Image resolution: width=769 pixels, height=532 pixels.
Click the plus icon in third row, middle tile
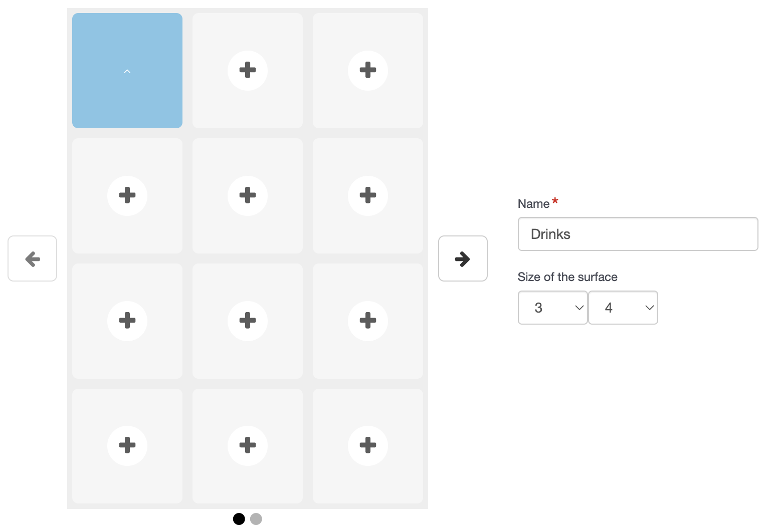pyautogui.click(x=248, y=321)
